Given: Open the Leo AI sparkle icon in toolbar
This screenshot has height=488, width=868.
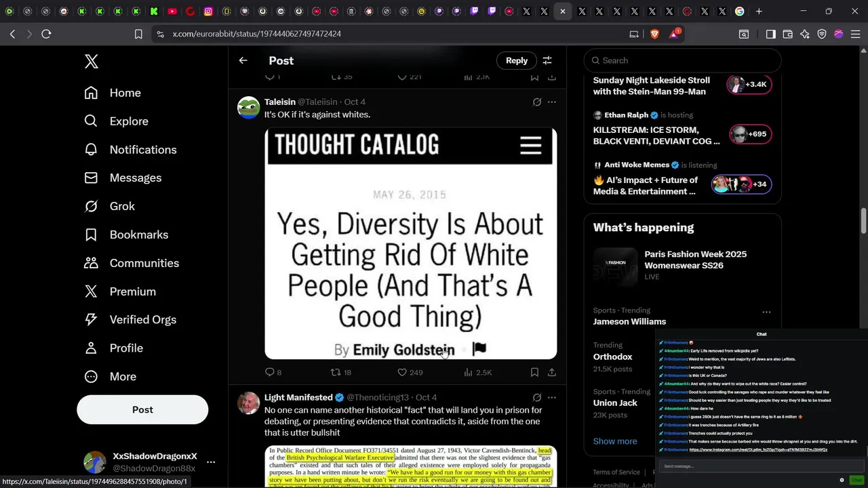Looking at the screenshot, I should [805, 34].
